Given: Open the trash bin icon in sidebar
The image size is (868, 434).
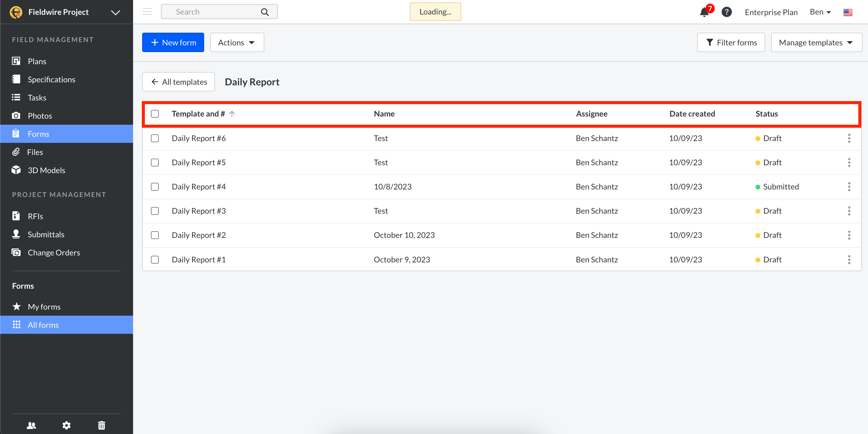Looking at the screenshot, I should tap(101, 425).
